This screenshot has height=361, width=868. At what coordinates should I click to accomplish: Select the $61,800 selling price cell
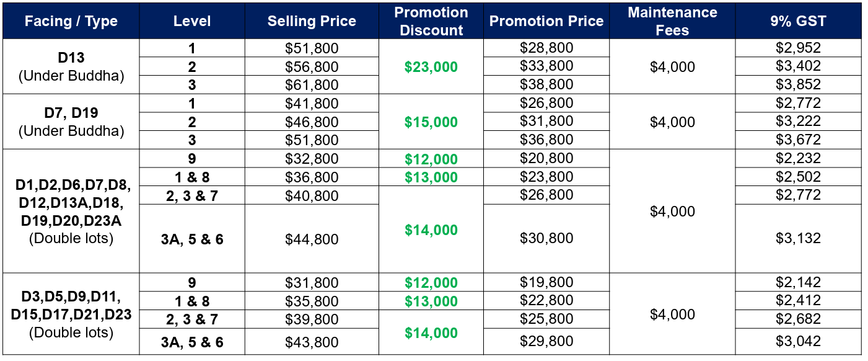pos(312,85)
